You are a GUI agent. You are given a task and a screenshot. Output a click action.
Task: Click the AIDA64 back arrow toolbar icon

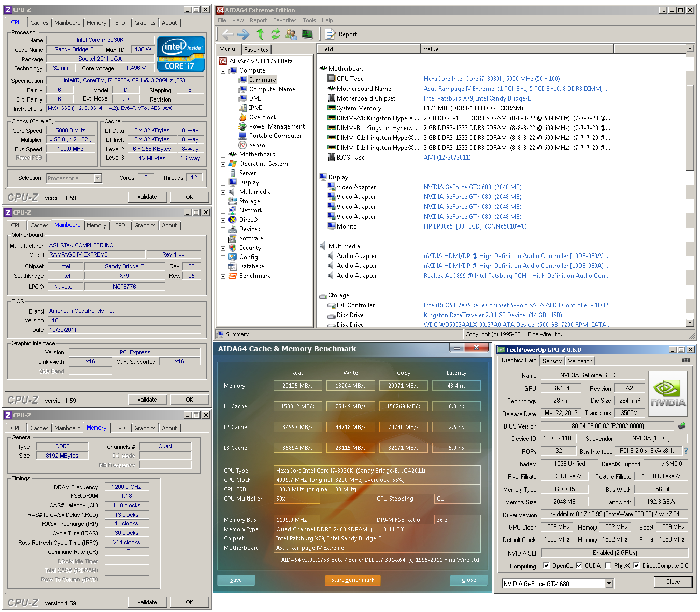pos(227,34)
